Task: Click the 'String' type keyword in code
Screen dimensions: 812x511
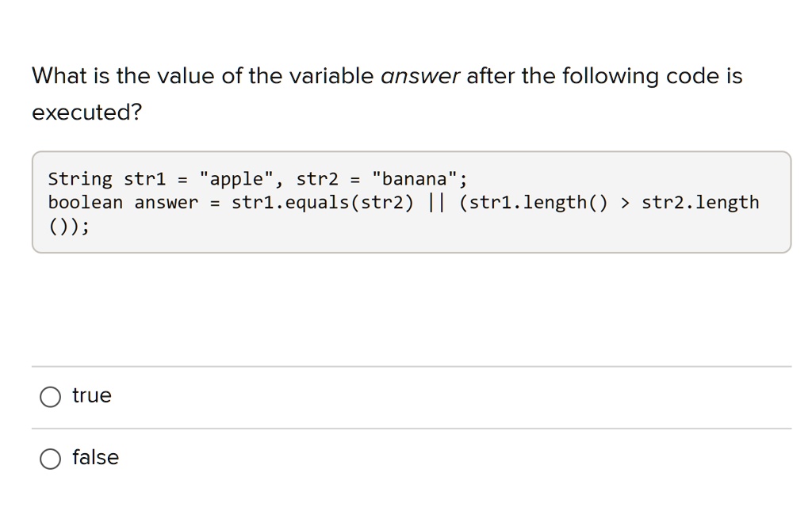Action: pyautogui.click(x=80, y=178)
